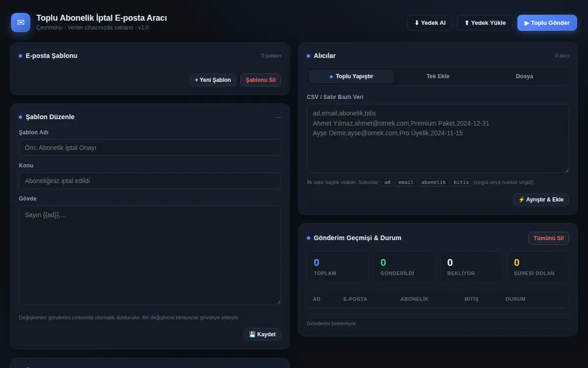The height and width of the screenshot is (368, 588).
Task: Click the E-POSTA column header
Action: point(355,299)
